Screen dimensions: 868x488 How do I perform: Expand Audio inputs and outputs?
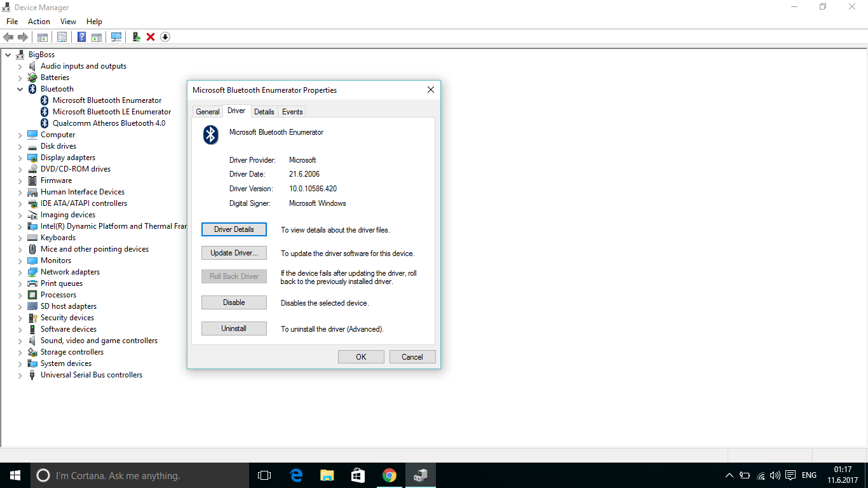pyautogui.click(x=20, y=66)
